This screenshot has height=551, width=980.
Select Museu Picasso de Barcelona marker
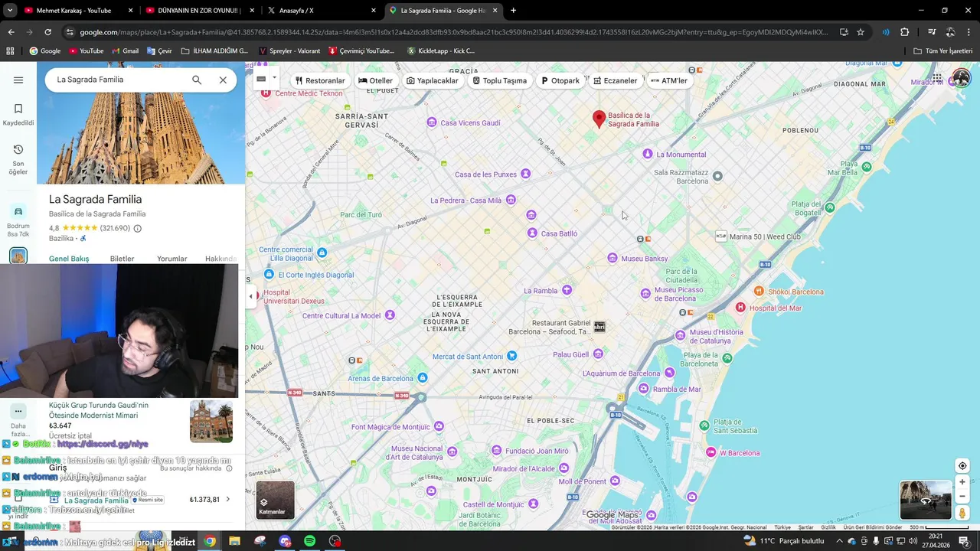[x=645, y=294]
